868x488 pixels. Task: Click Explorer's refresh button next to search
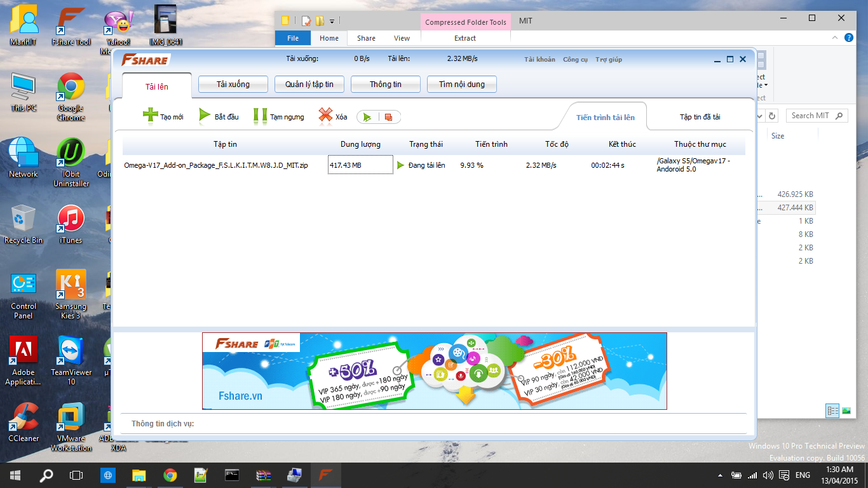[772, 116]
